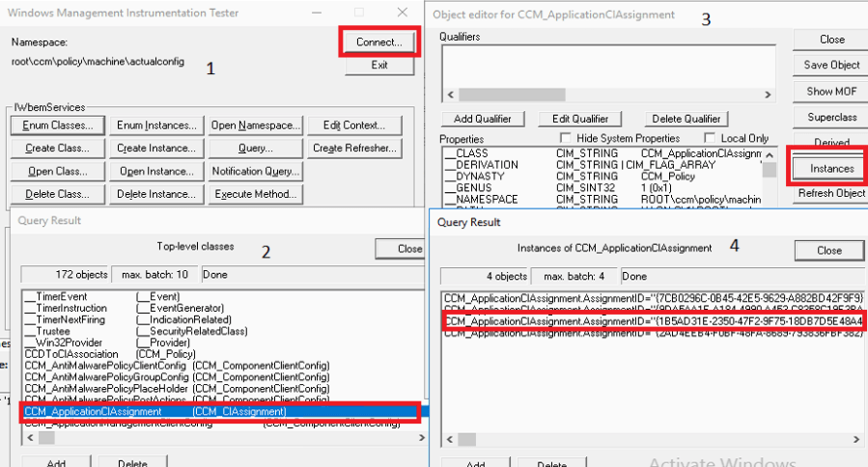Click the Connect... button
Screen dimensions: 868x467
click(x=379, y=42)
